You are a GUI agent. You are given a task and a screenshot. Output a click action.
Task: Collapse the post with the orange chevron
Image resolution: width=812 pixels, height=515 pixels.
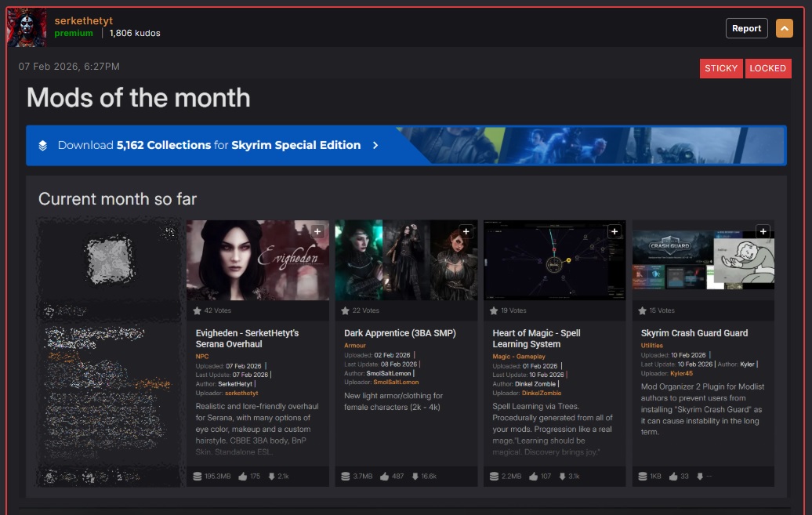(x=784, y=28)
